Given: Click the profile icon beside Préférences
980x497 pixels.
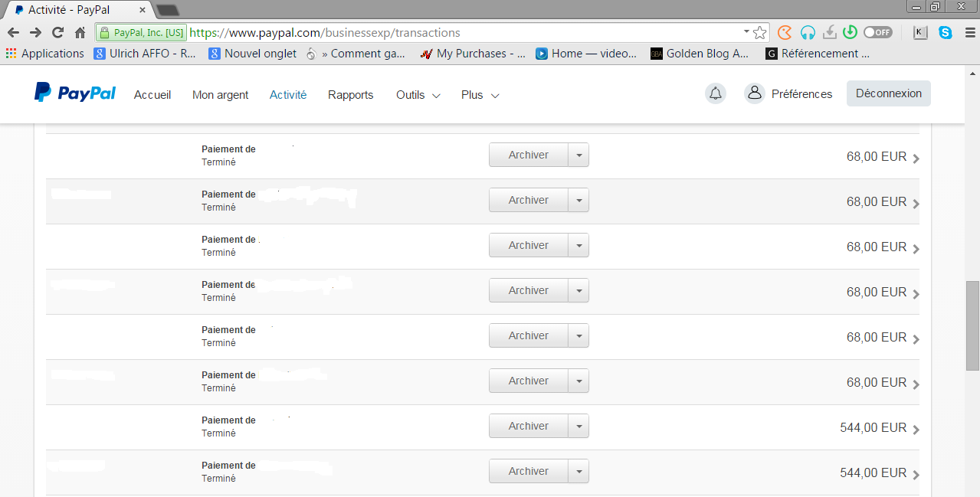Looking at the screenshot, I should pos(755,93).
